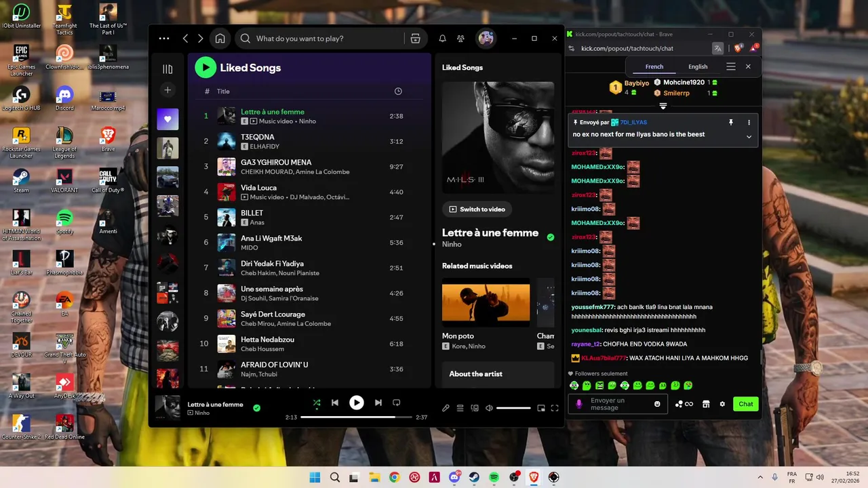Click Ninho artist link in right panel
The width and height of the screenshot is (868, 488).
tap(452, 244)
